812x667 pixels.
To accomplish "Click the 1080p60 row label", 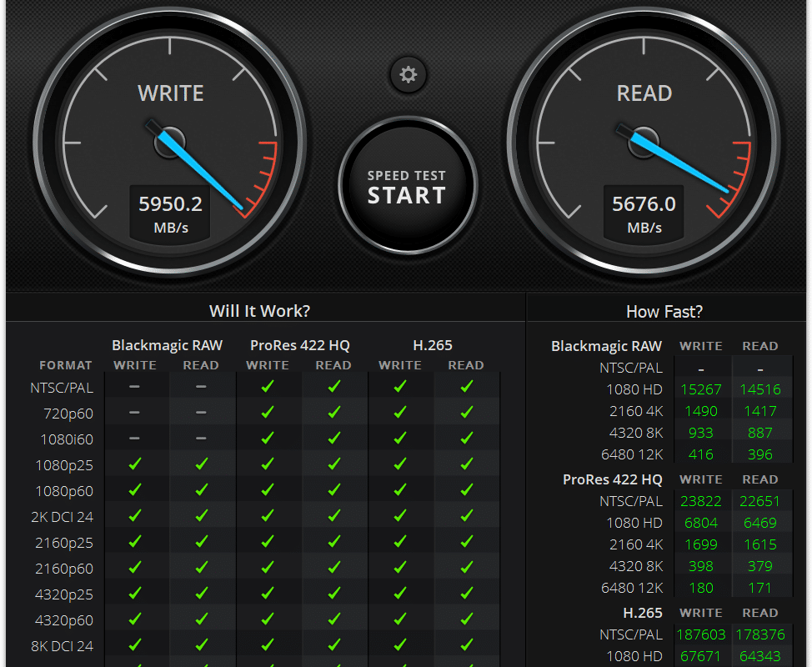I will (x=64, y=491).
